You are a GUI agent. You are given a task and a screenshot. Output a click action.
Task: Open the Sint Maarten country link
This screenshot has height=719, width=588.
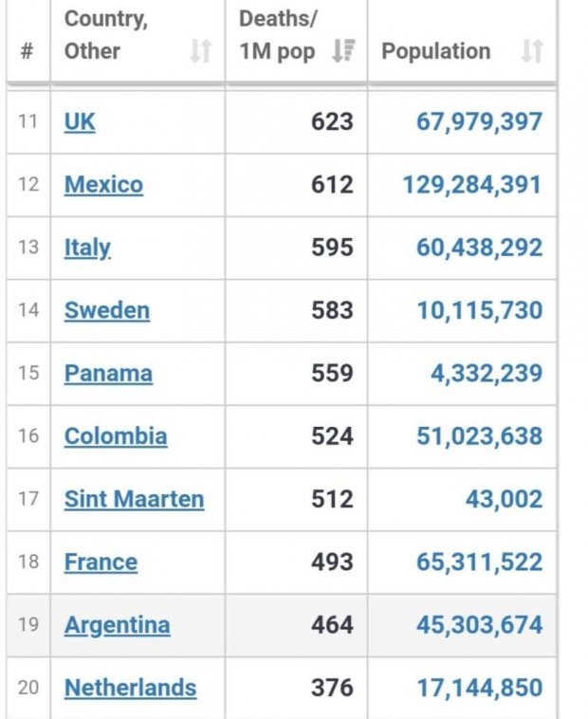pos(134,499)
